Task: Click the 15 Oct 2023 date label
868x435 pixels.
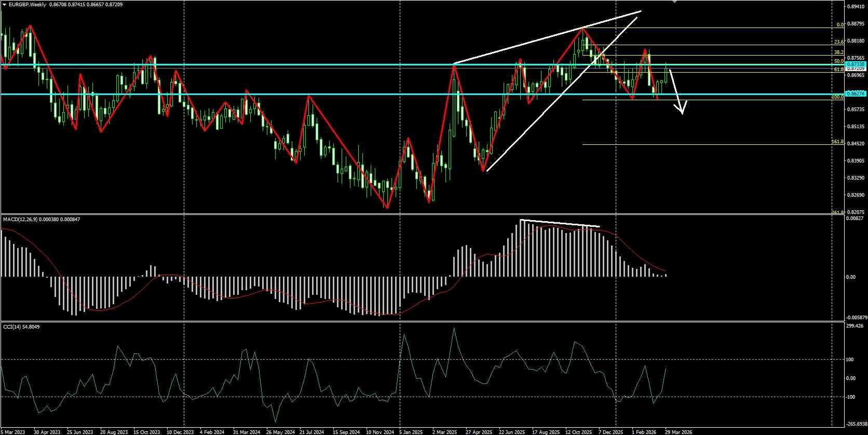Action: (147, 432)
